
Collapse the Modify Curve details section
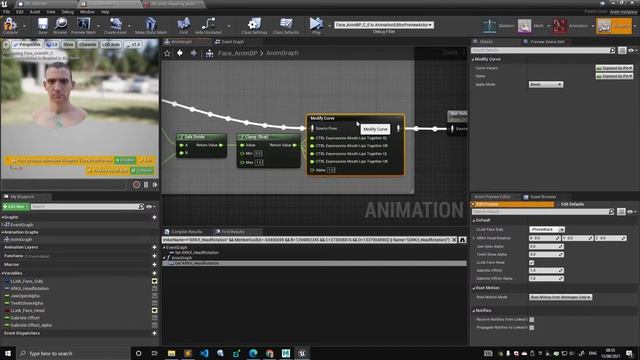tap(473, 60)
